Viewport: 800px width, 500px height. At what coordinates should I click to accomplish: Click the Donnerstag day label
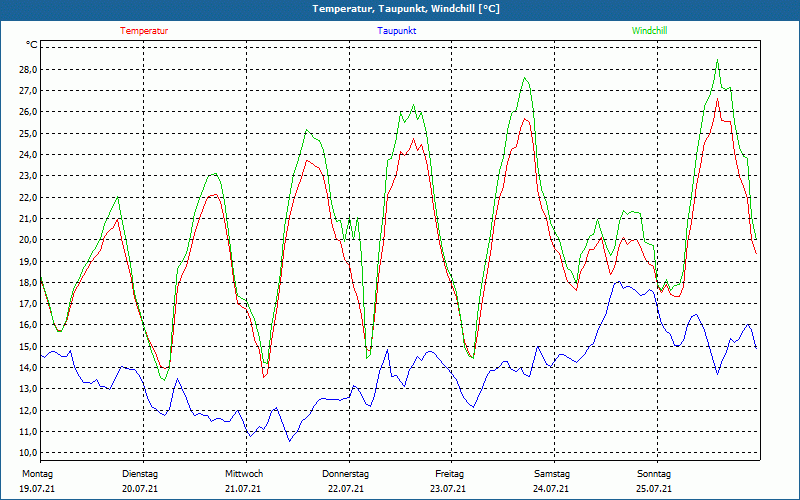click(x=345, y=474)
